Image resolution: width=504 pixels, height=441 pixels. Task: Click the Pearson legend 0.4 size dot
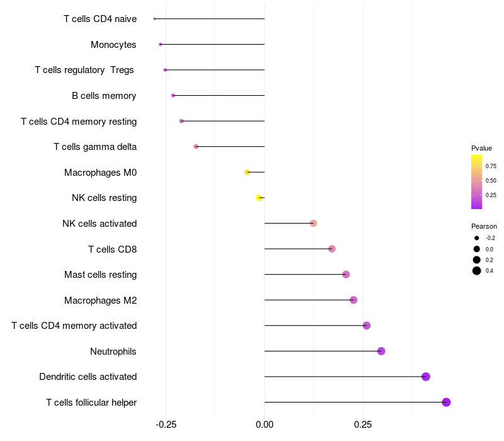coord(477,271)
